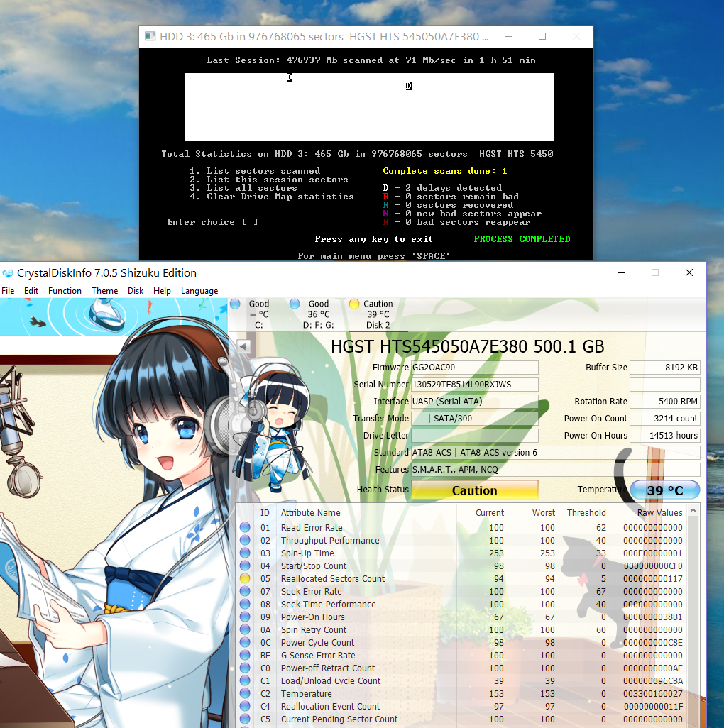Click the ID column header
The height and width of the screenshot is (728, 724).
[x=265, y=512]
